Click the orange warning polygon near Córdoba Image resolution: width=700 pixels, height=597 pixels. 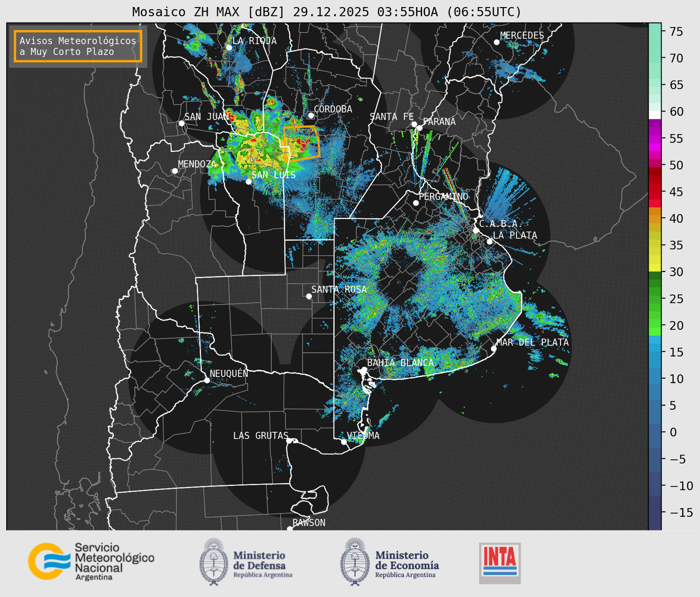(x=302, y=143)
